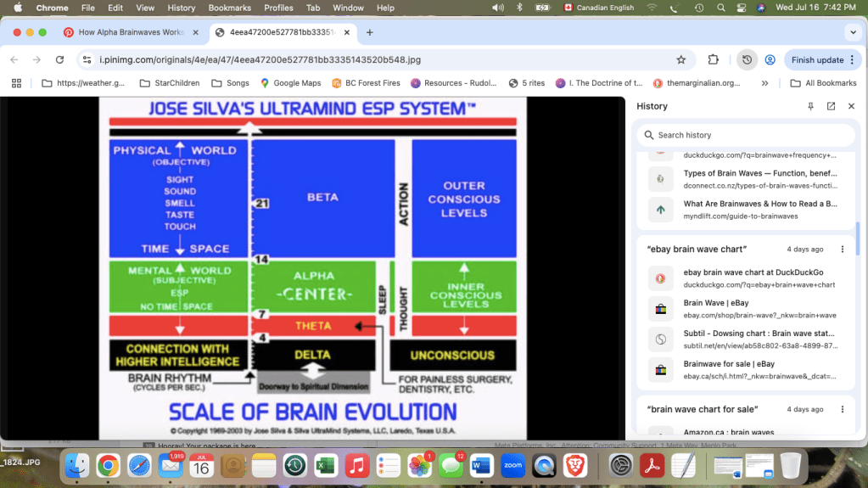Open the Extensions puzzle icon
Screen dimensions: 868x488
713,60
